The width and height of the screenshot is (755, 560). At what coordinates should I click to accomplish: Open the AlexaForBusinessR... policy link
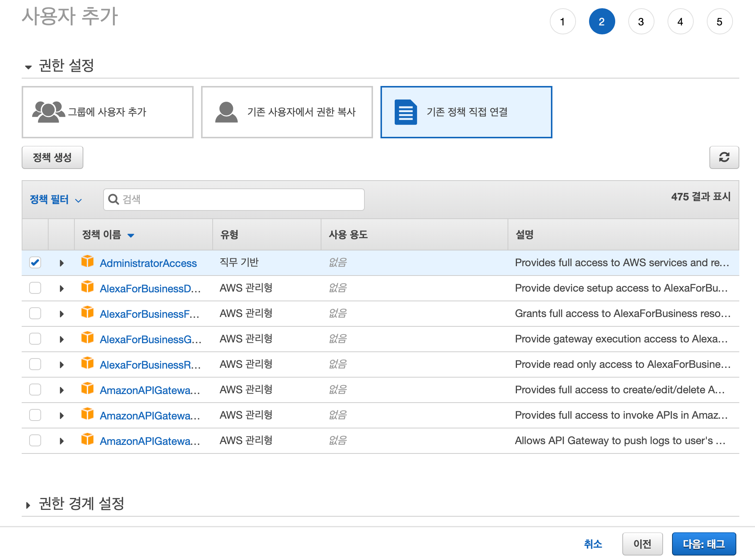pyautogui.click(x=150, y=365)
